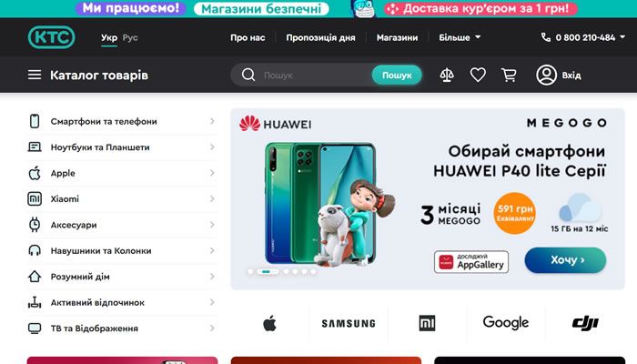The image size is (637, 364).
Task: Jump to the last banner carousel dot
Action: pos(313,271)
